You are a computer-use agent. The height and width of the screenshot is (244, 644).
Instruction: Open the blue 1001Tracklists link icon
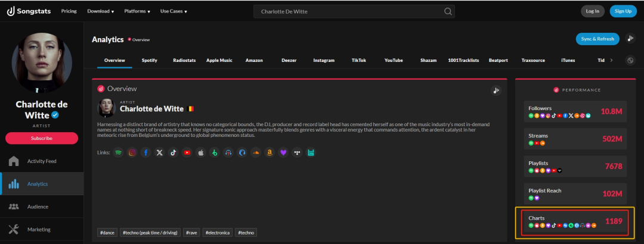242,152
